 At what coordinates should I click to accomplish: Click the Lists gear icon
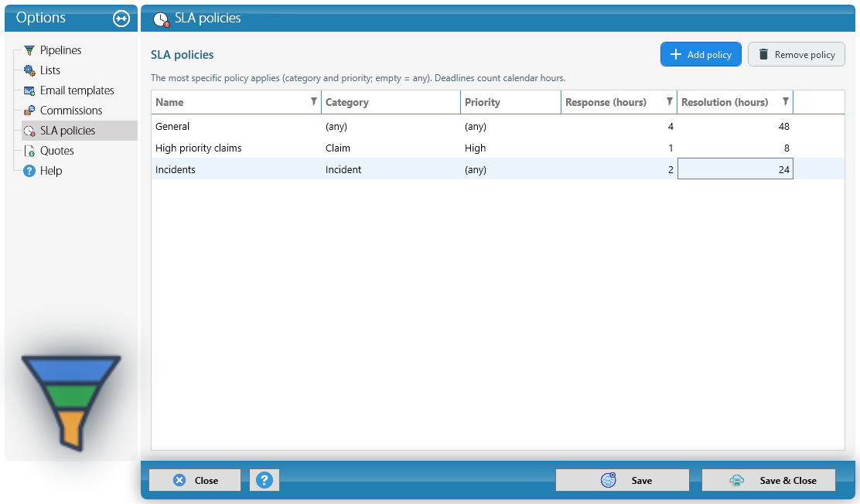(29, 70)
